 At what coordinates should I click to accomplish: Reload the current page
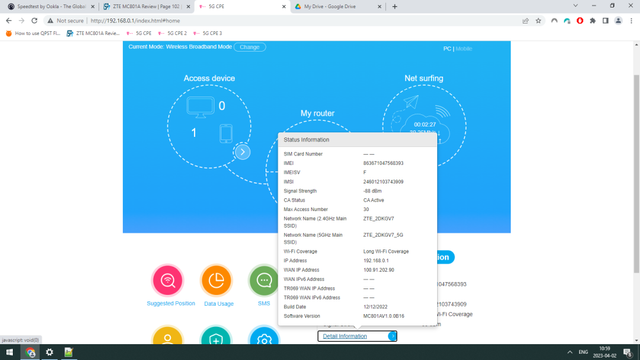coord(34,20)
